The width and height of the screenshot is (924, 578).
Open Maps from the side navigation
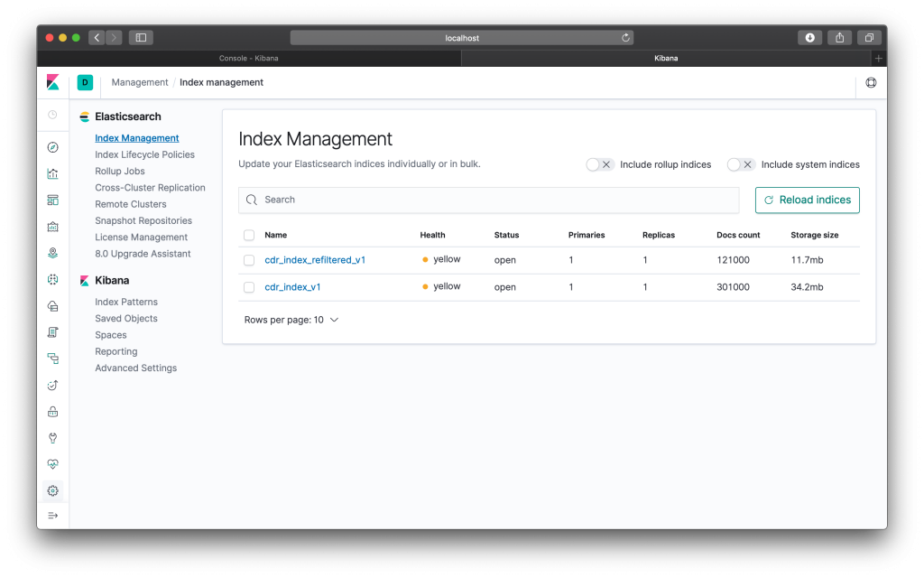pyautogui.click(x=53, y=253)
